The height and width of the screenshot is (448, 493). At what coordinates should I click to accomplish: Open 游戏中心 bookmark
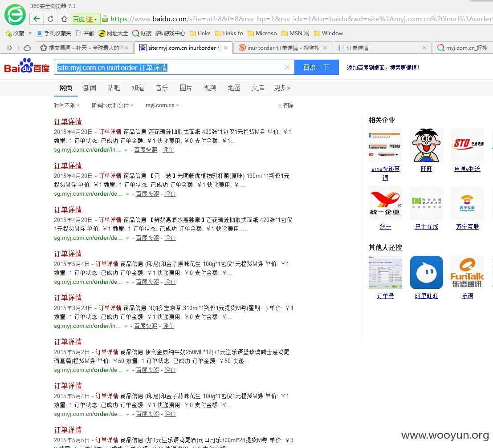(x=170, y=33)
